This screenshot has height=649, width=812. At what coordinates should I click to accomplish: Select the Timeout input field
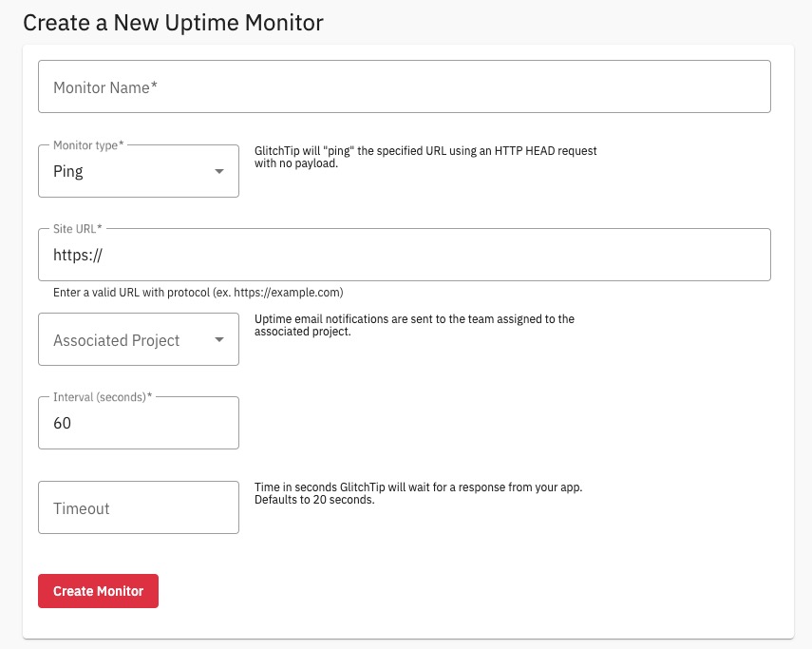coord(138,508)
